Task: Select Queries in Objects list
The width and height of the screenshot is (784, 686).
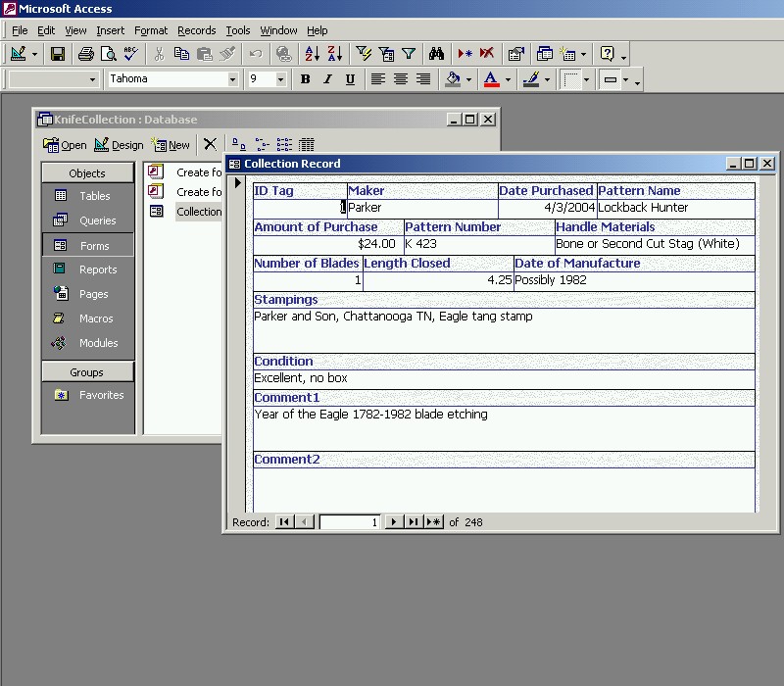Action: click(88, 220)
